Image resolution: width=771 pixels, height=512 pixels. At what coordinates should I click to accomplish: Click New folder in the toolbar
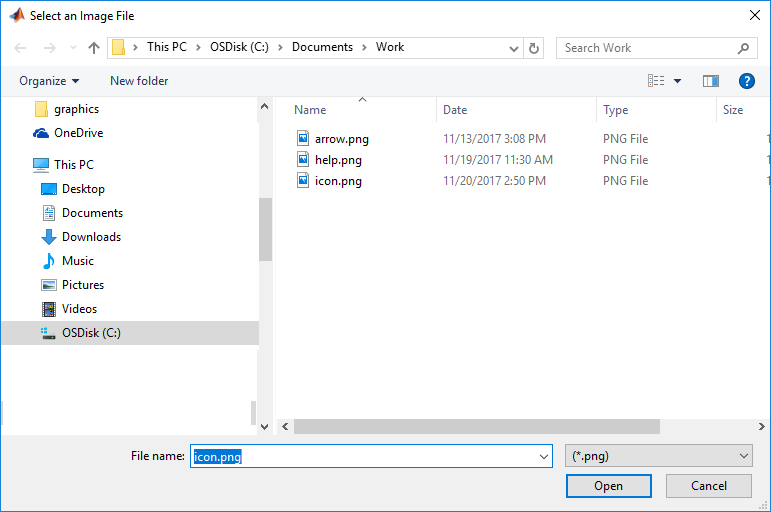tap(139, 81)
